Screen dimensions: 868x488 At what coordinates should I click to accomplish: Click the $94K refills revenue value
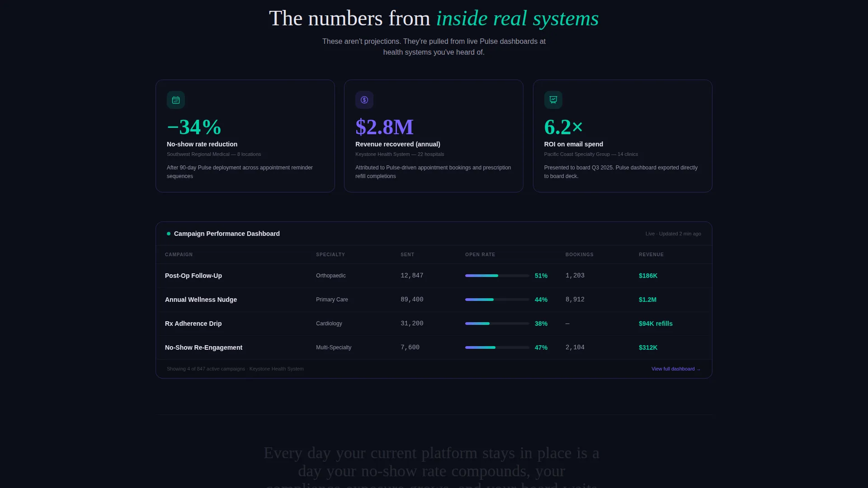(656, 324)
